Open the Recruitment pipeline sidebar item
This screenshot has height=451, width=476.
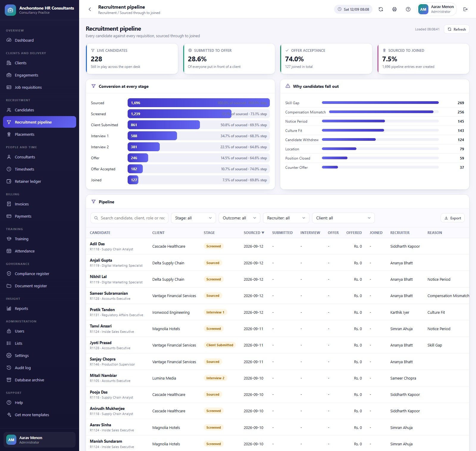[40, 122]
